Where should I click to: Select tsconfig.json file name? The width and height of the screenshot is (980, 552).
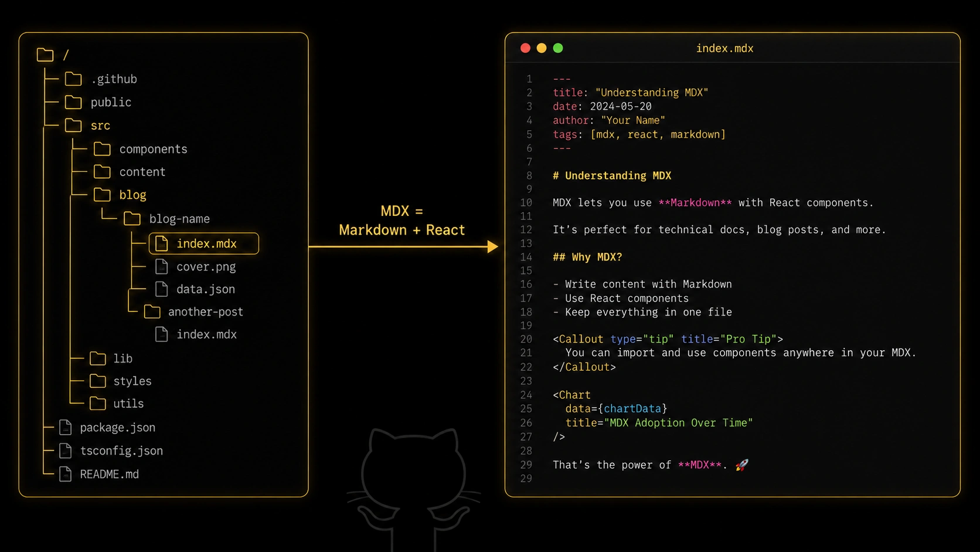coord(121,451)
